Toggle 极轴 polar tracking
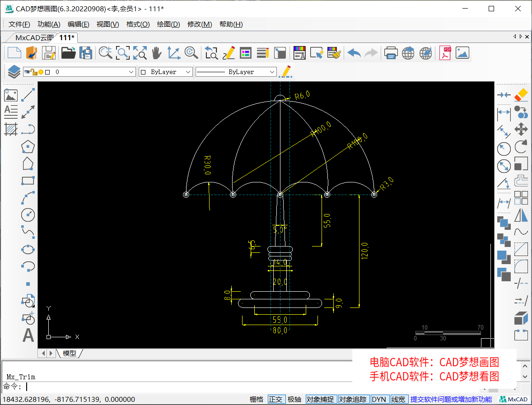 click(x=294, y=399)
